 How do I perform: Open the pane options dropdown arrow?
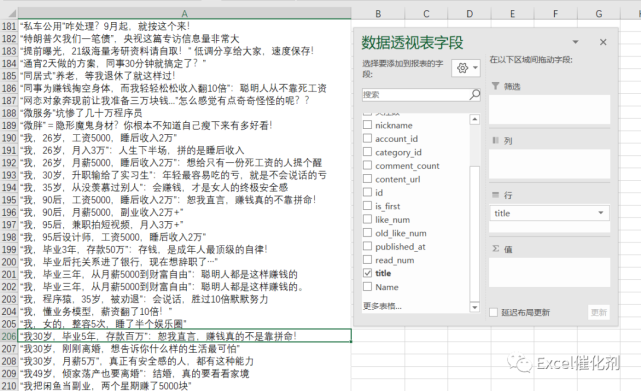pos(576,42)
